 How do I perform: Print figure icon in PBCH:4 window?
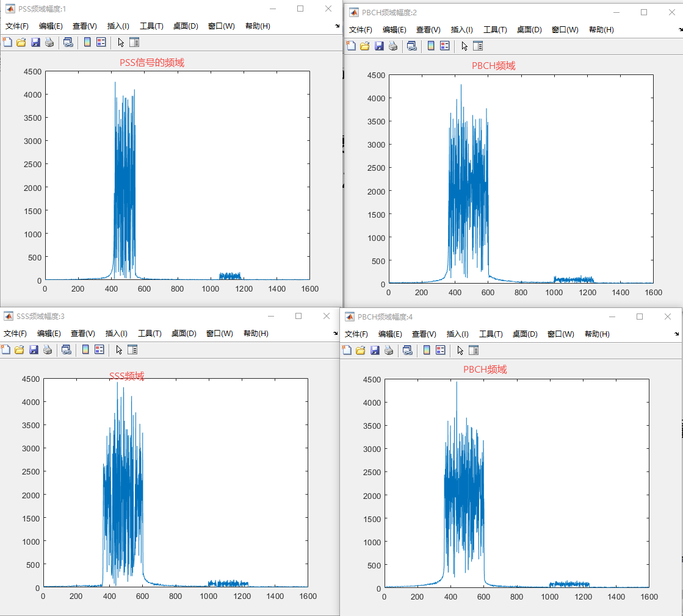pyautogui.click(x=389, y=350)
